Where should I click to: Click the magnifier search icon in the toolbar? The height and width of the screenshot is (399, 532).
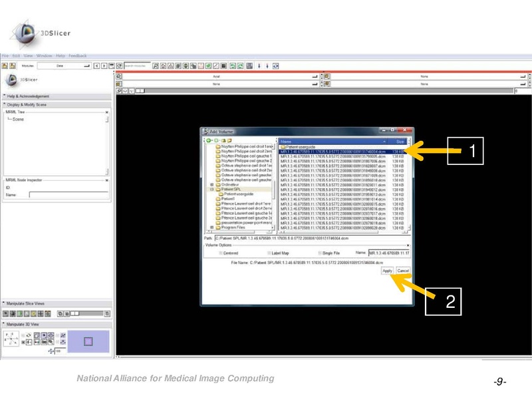[156, 66]
